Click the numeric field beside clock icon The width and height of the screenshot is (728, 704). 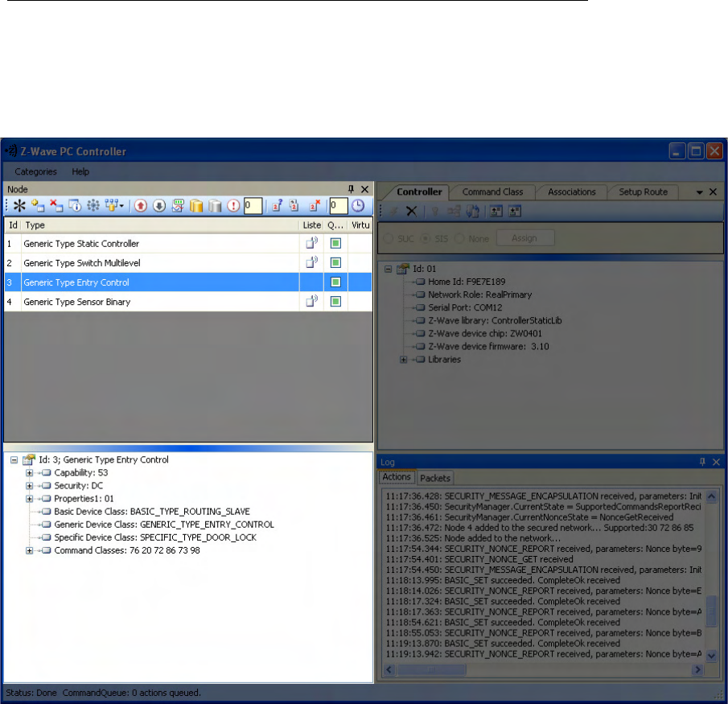(x=339, y=206)
